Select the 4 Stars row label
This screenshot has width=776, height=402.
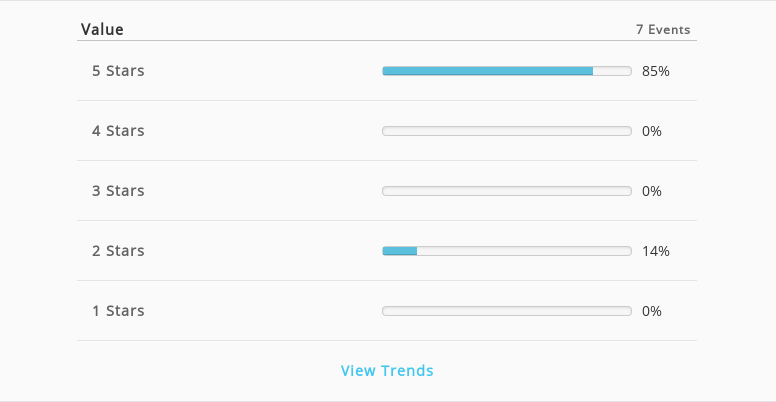118,131
